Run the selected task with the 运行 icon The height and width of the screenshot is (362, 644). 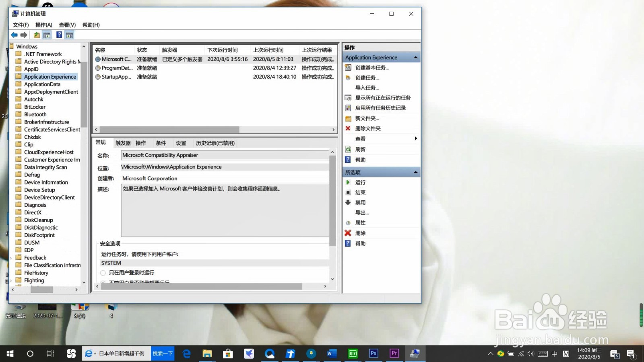348,182
